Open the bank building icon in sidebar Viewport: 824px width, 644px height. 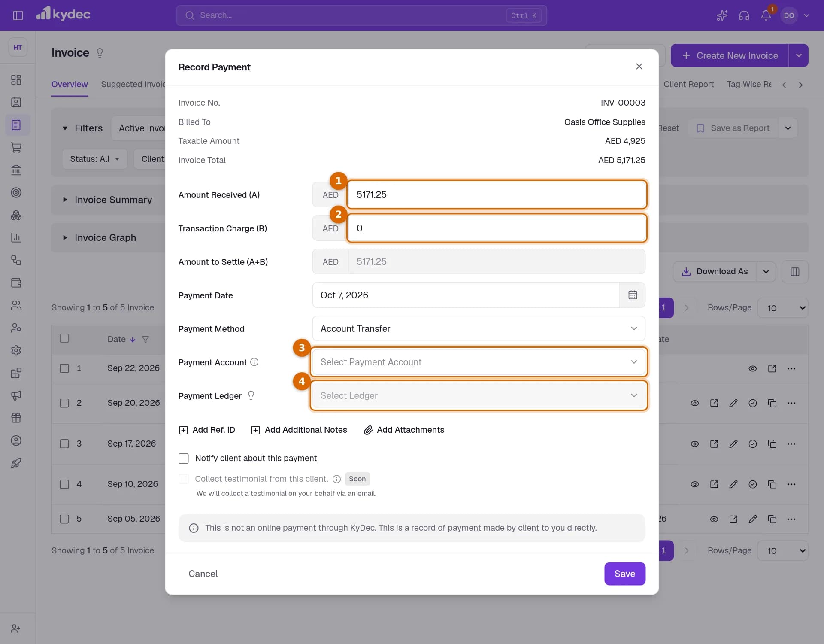tap(16, 170)
